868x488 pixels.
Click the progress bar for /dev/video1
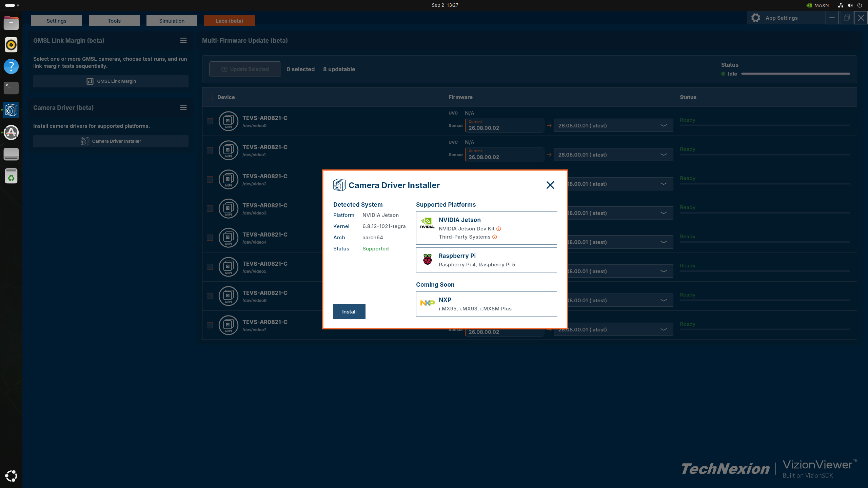[765, 155]
